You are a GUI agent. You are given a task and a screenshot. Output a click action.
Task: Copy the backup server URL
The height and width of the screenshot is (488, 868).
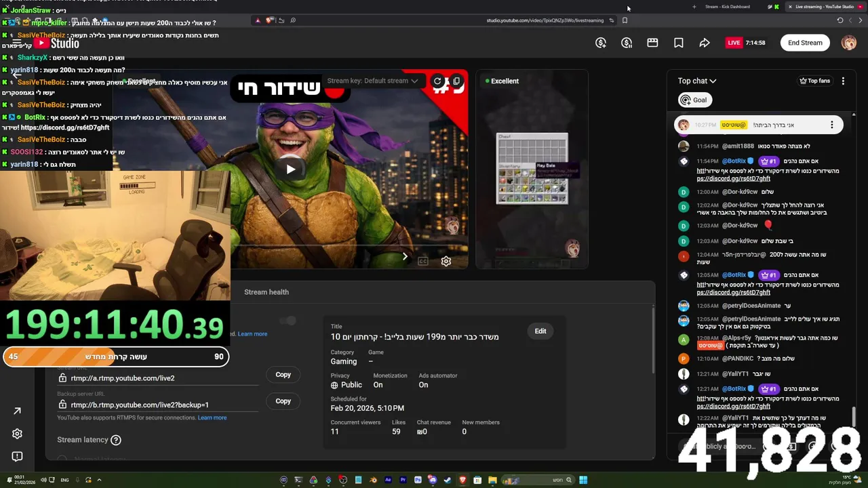pos(283,401)
